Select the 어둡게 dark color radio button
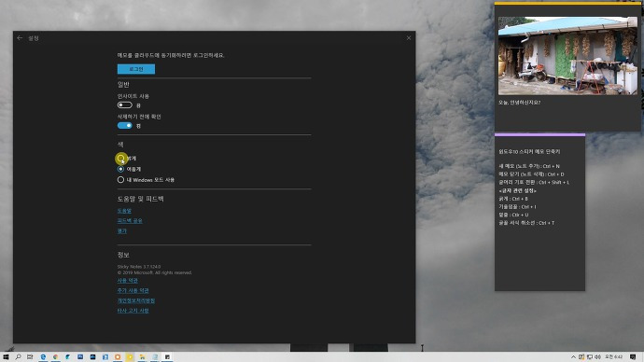644x362 pixels. (x=120, y=169)
